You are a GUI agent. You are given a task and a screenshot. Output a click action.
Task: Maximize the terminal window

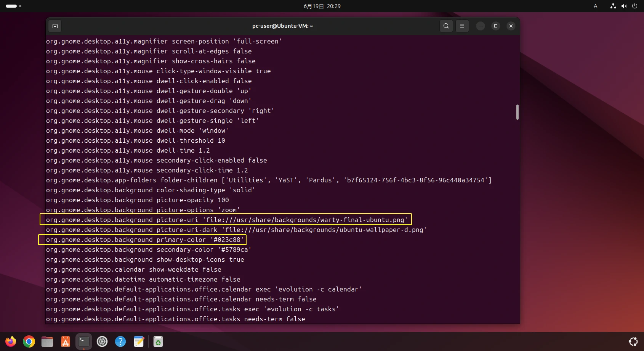tap(496, 26)
